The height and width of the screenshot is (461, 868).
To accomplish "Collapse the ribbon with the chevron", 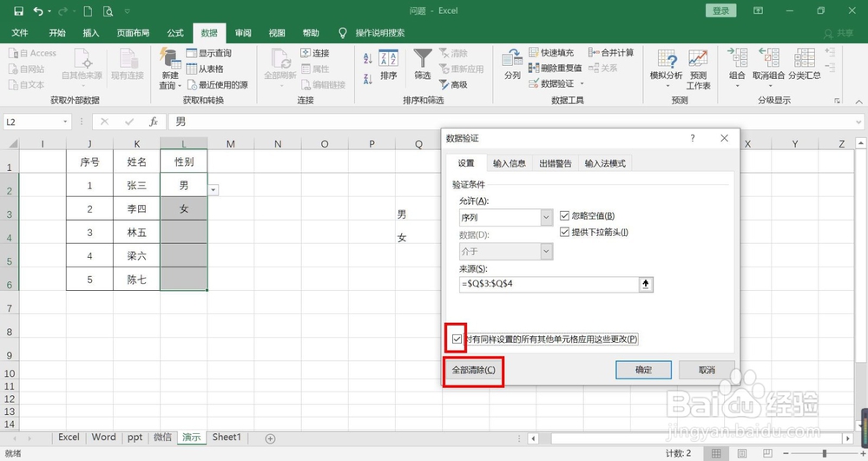I will click(858, 102).
